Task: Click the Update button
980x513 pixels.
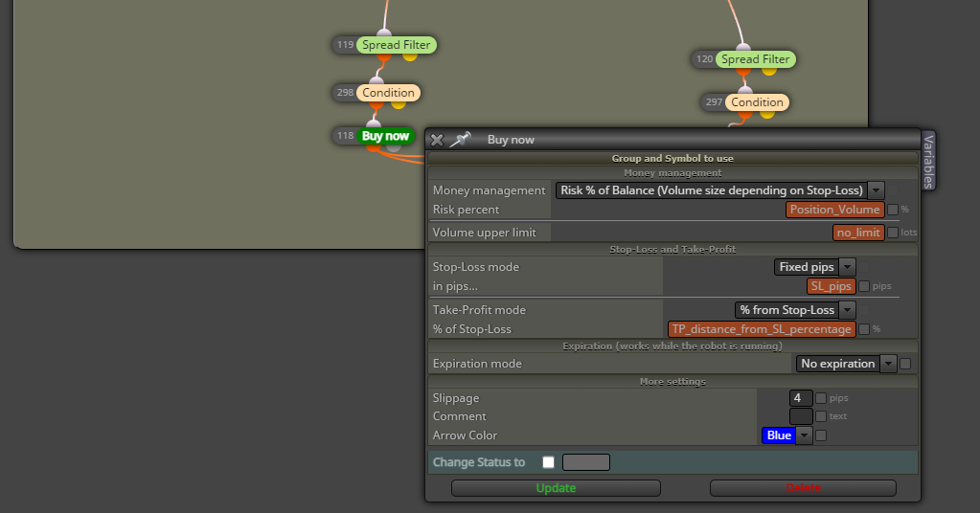Action: (x=556, y=488)
